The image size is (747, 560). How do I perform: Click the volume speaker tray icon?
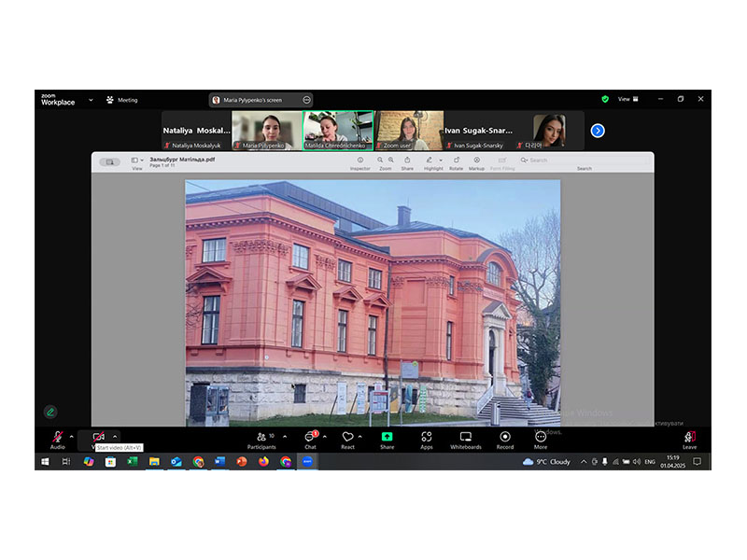637,461
